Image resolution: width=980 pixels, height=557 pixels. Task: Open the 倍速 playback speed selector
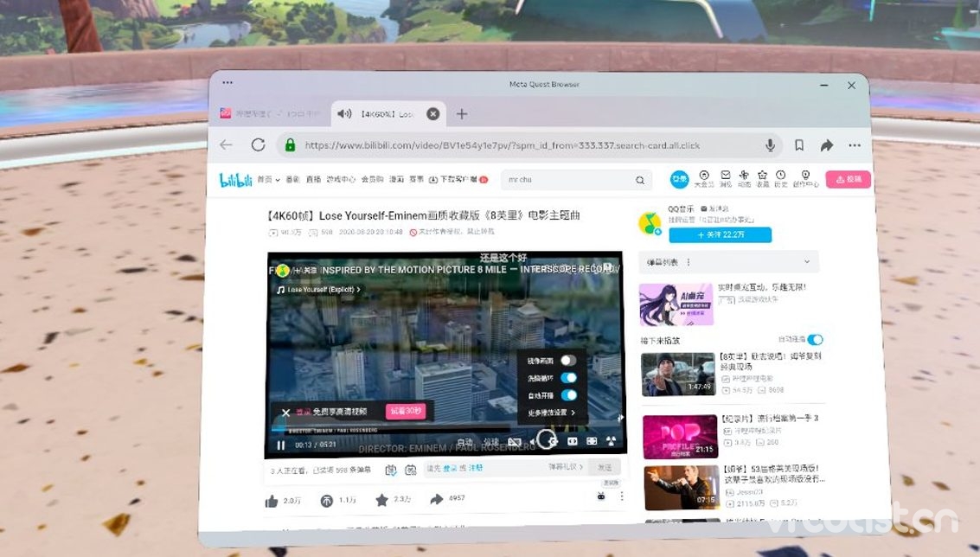[492, 442]
